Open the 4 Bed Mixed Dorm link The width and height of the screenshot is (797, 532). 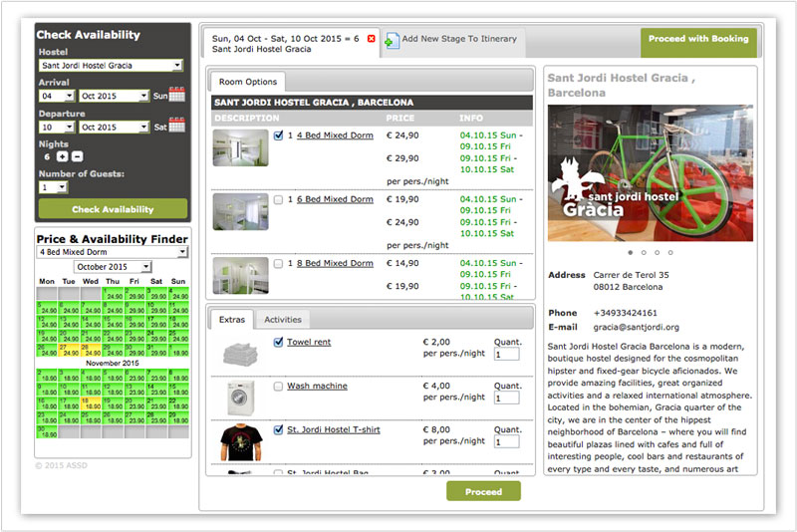(335, 135)
